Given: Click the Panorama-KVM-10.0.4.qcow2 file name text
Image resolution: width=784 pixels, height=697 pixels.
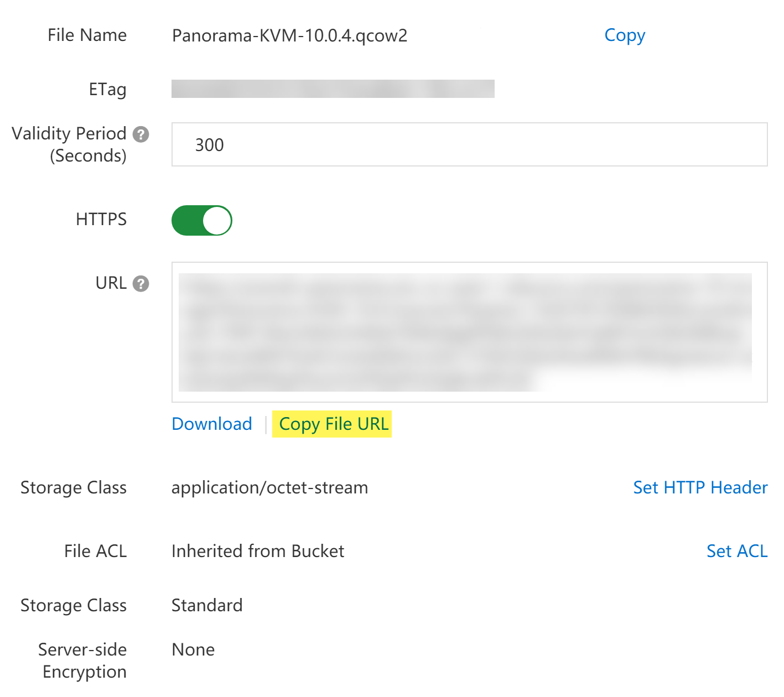Looking at the screenshot, I should click(x=289, y=35).
